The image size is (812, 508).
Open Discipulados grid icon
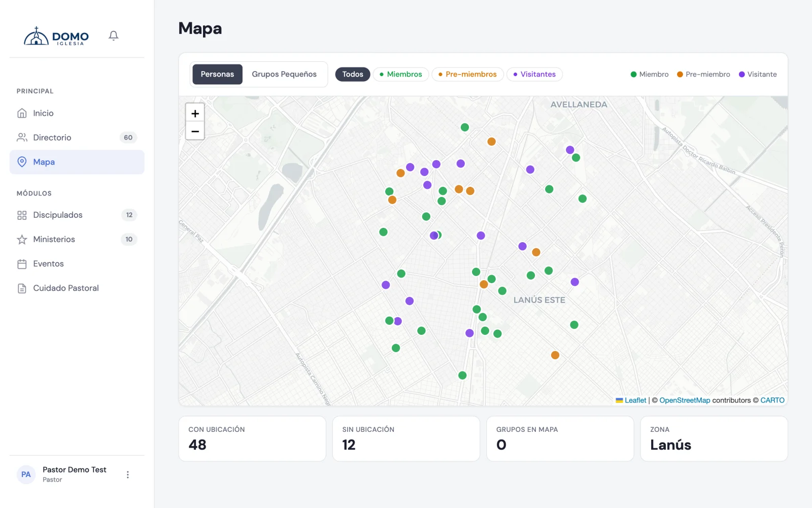[x=22, y=215]
